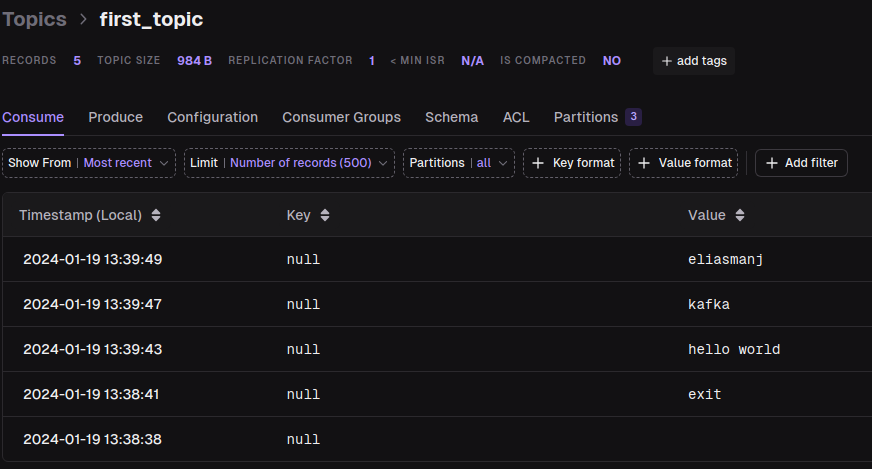Select the record with value exit
This screenshot has width=872, height=469.
click(x=705, y=394)
